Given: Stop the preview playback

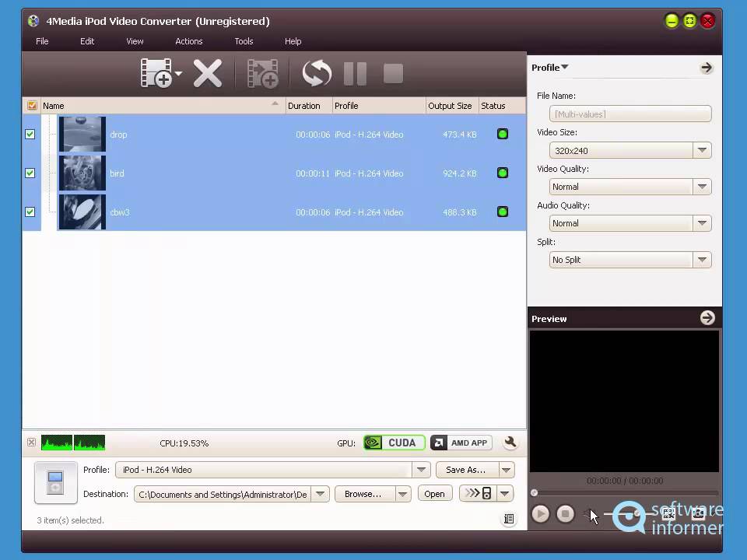Looking at the screenshot, I should 566,514.
